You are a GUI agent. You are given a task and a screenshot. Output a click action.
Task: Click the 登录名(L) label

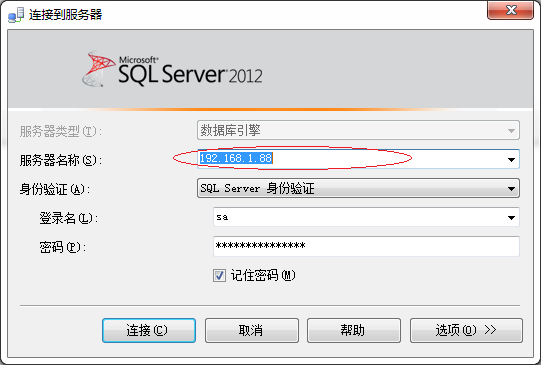(x=68, y=218)
